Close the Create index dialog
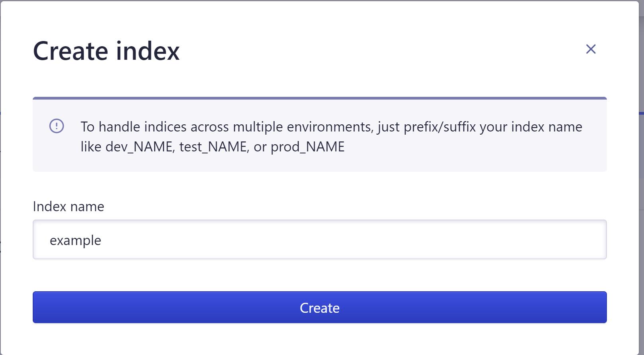 tap(591, 49)
